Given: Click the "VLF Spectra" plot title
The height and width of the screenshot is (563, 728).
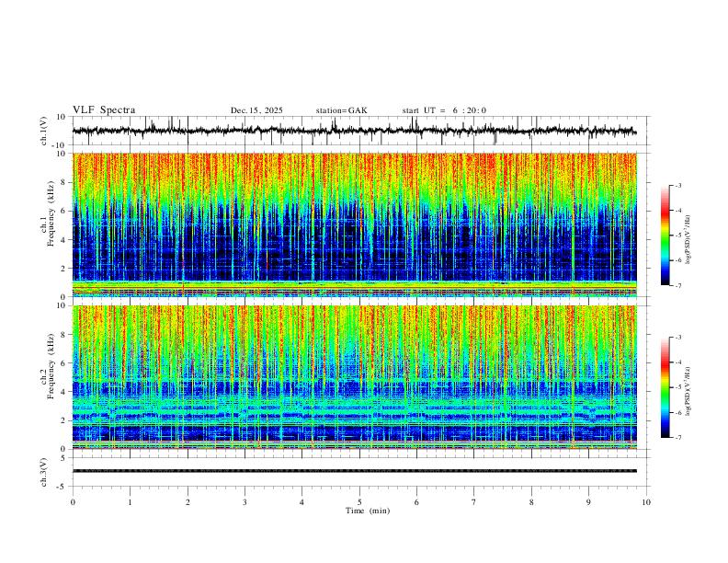Looking at the screenshot, I should tap(104, 110).
